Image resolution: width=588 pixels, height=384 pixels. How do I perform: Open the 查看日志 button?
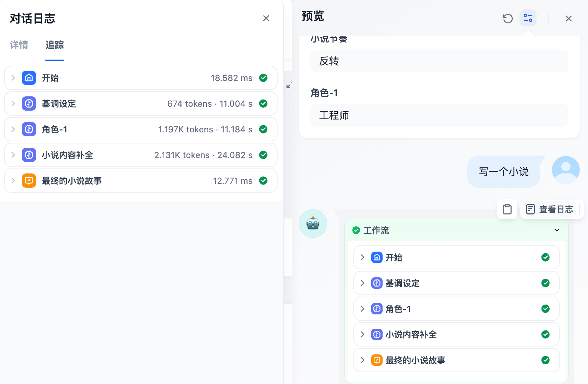pyautogui.click(x=552, y=209)
